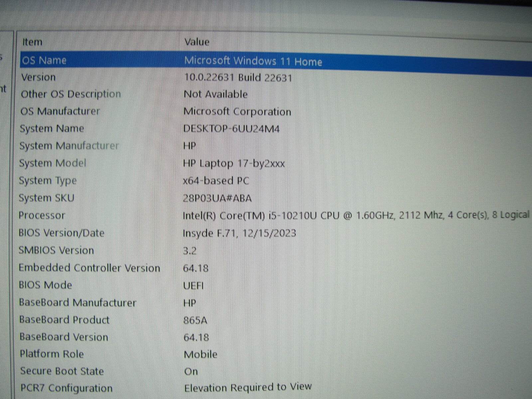Viewport: 532px width, 399px height.
Task: Click the HP Laptop 17-by2xxx model value
Action: (x=234, y=164)
